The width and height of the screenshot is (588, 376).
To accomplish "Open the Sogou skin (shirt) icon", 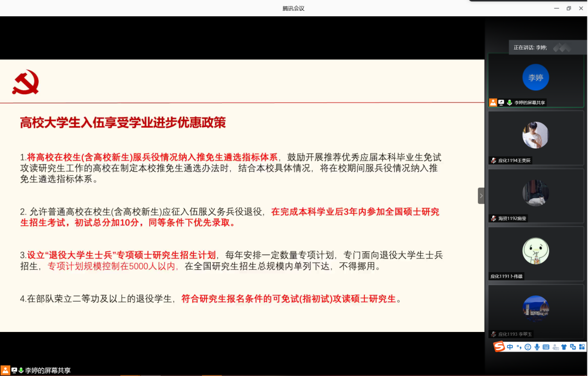I will (x=564, y=347).
